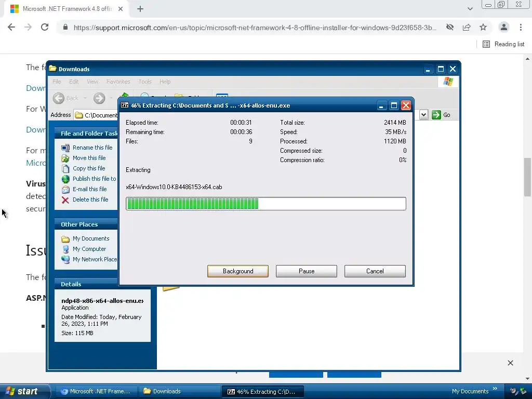Click browser forward arrow
The height and width of the screenshot is (399, 532).
click(28, 27)
